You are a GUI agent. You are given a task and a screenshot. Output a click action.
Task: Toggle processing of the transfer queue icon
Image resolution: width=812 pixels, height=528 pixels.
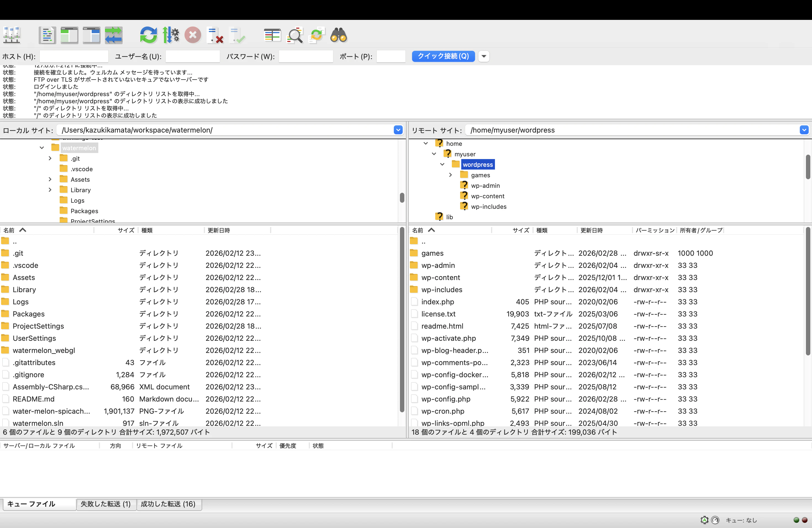pyautogui.click(x=171, y=35)
